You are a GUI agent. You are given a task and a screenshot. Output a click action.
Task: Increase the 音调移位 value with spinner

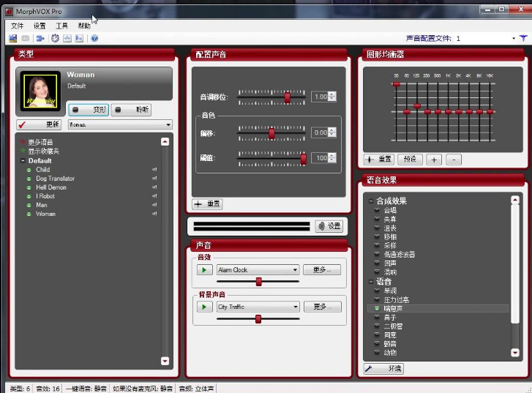(x=332, y=94)
